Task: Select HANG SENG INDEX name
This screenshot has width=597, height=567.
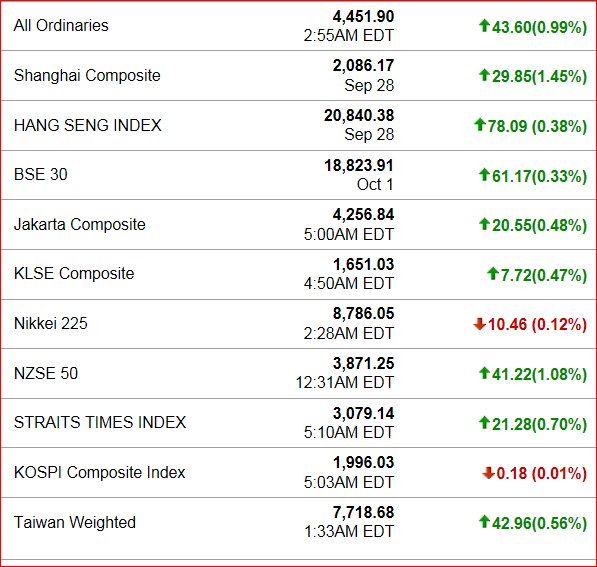Action: [x=88, y=125]
